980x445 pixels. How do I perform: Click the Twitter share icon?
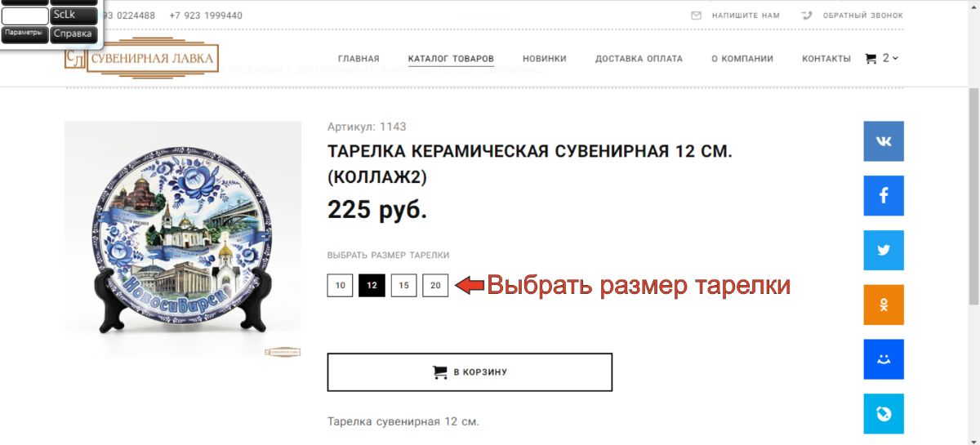[x=884, y=251]
